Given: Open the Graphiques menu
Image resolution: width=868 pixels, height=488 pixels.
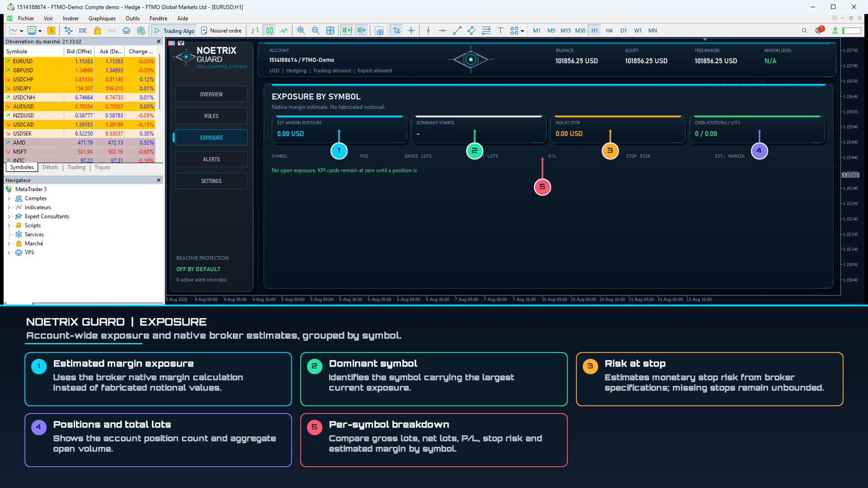Looking at the screenshot, I should 102,19.
